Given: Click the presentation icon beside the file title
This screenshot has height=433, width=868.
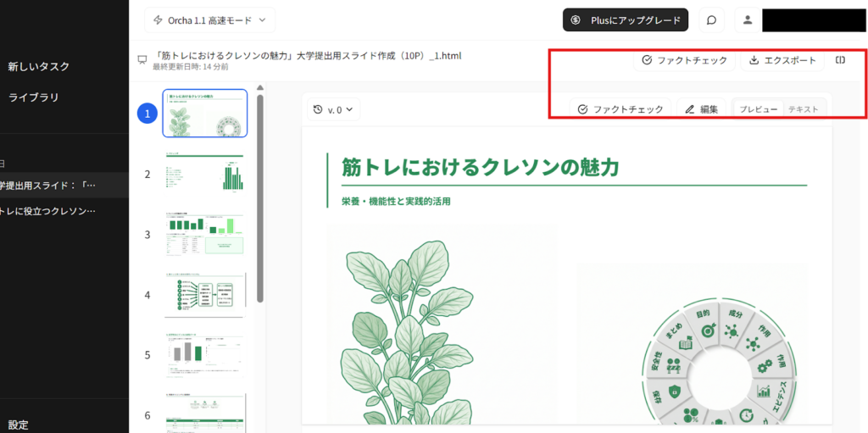Looking at the screenshot, I should pos(142,60).
